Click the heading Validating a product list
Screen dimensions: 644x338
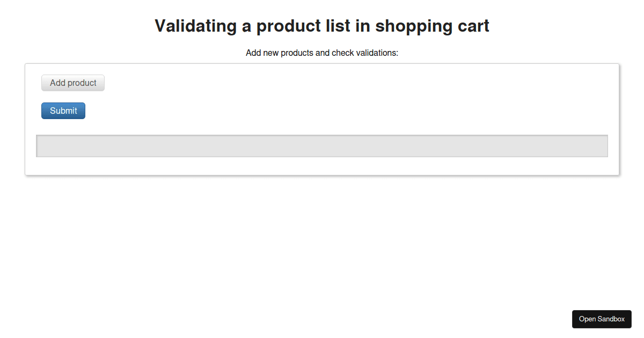point(321,26)
